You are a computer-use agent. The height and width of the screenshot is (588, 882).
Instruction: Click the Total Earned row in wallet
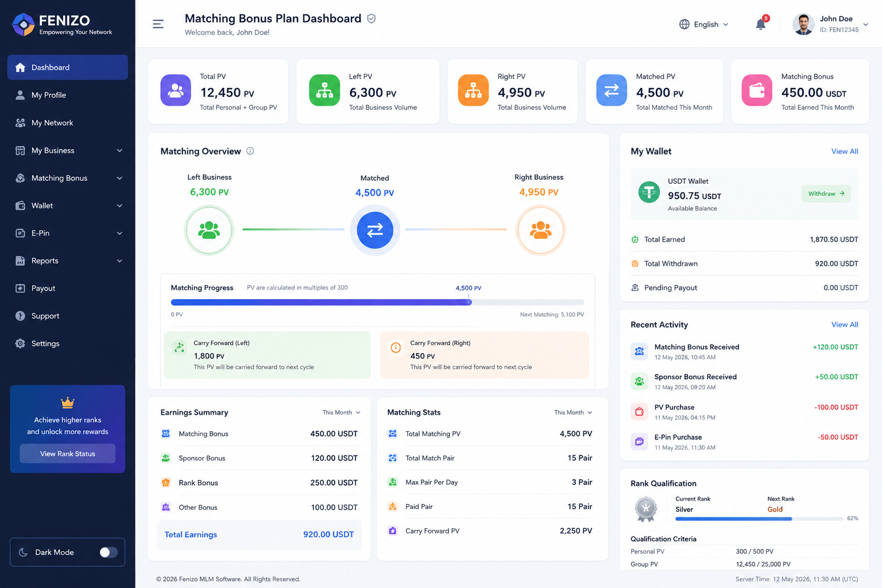click(745, 239)
